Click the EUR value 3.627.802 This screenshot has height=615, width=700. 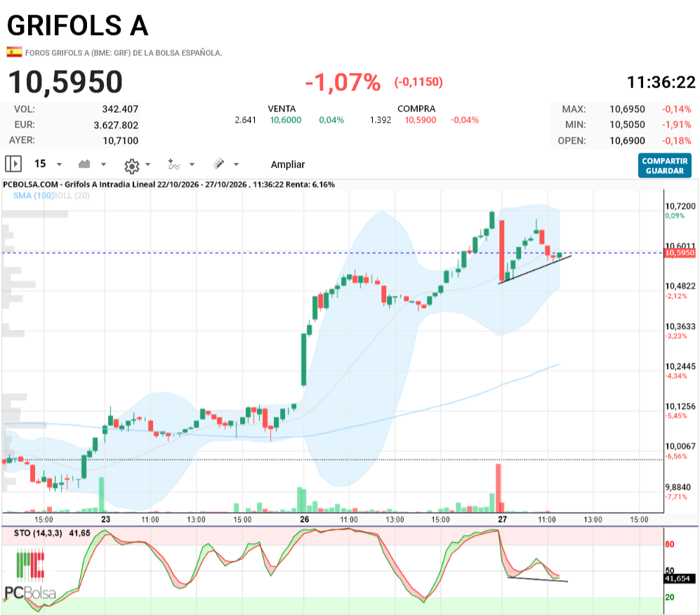coord(116,125)
